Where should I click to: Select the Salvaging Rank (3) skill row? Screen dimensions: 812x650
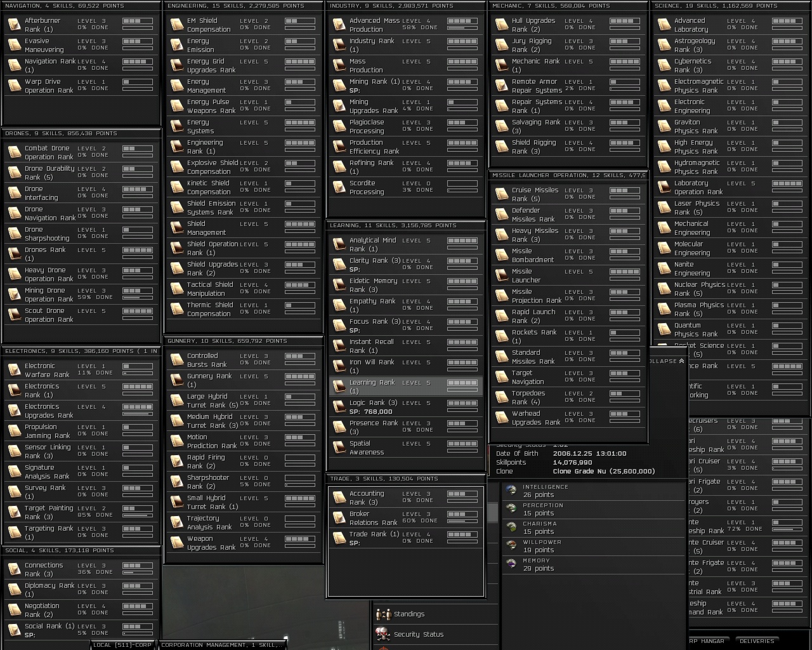pyautogui.click(x=569, y=126)
